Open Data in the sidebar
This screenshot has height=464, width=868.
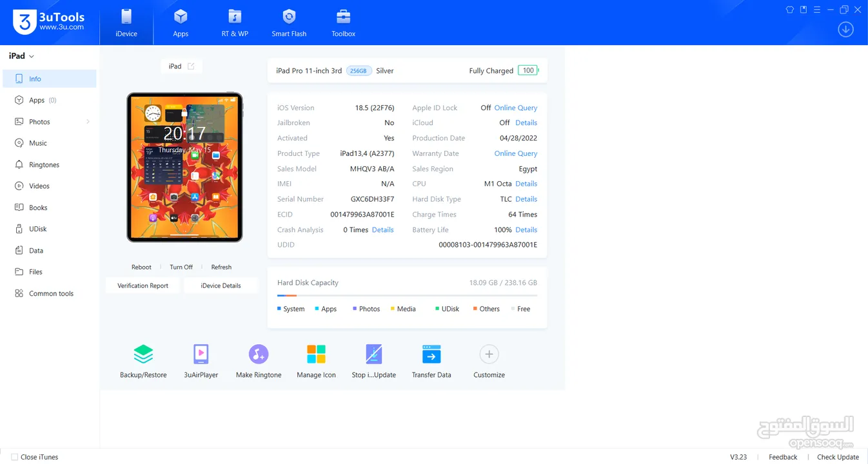50,250
